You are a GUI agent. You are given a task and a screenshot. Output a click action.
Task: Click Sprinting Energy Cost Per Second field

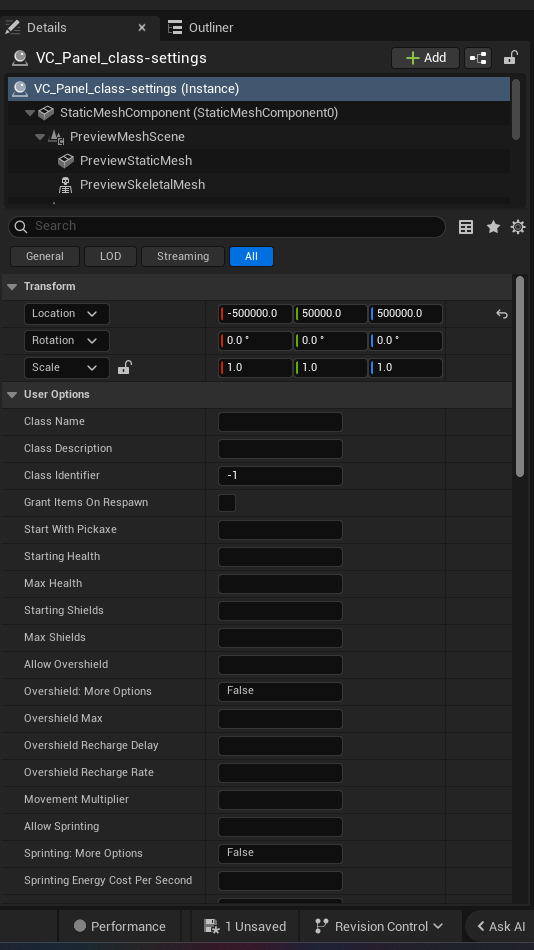click(280, 880)
